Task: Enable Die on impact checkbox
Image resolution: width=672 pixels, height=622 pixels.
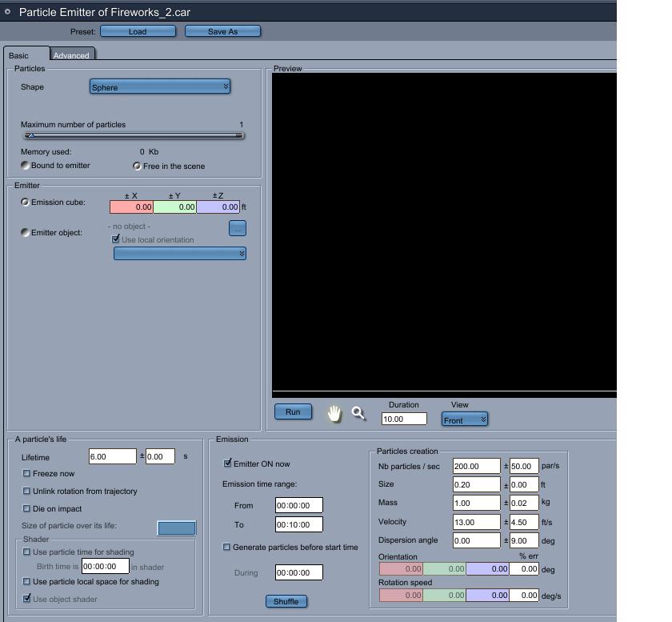Action: pyautogui.click(x=26, y=508)
